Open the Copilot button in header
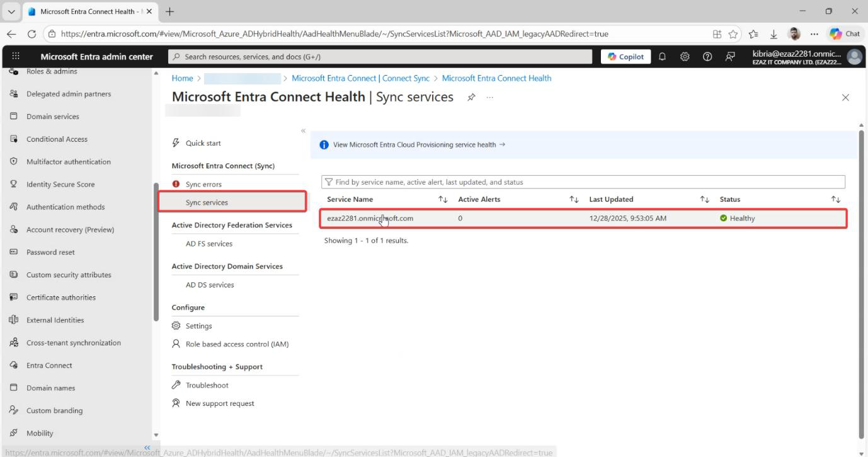Viewport: 868px width, 457px height. coord(625,57)
